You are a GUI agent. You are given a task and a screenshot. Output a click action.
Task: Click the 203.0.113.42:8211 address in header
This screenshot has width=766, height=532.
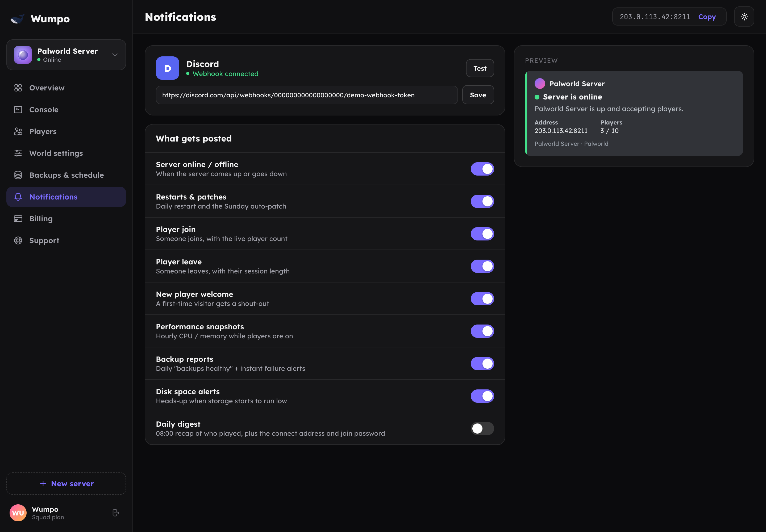(655, 17)
